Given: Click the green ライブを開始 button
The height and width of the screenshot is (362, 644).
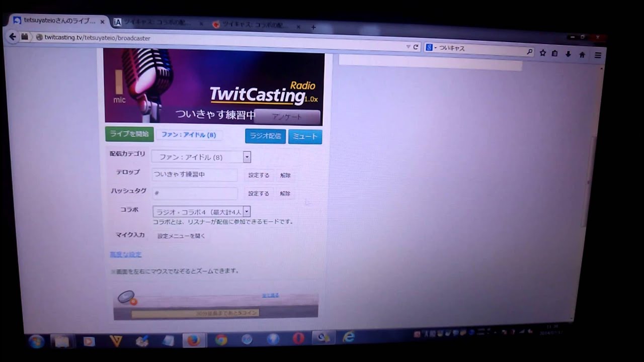Looking at the screenshot, I should click(x=129, y=134).
